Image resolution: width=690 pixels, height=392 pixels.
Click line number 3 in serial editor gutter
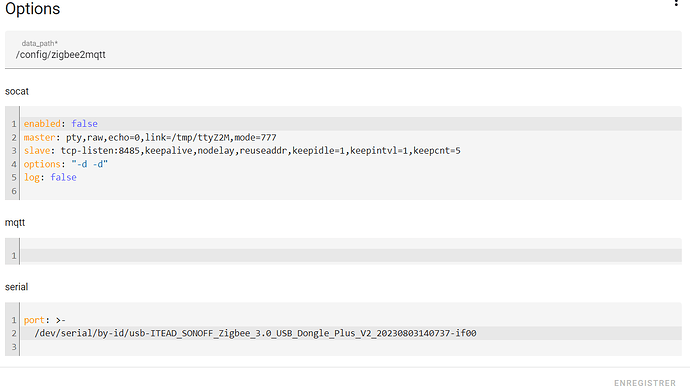[x=14, y=347]
